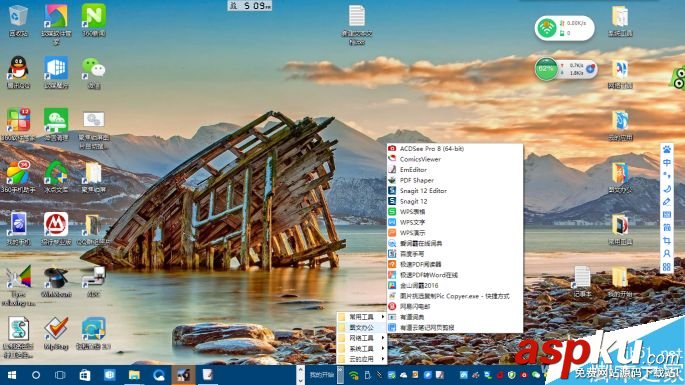Open the Notepad shortcut near bottom right

click(x=582, y=281)
